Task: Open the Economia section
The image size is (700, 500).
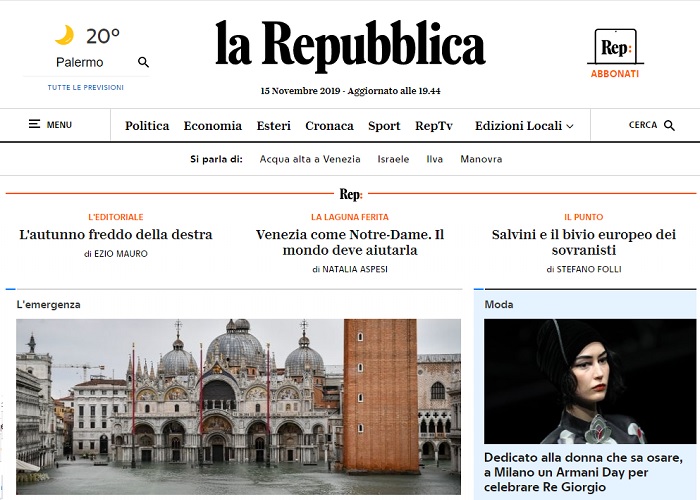Action: [x=212, y=126]
